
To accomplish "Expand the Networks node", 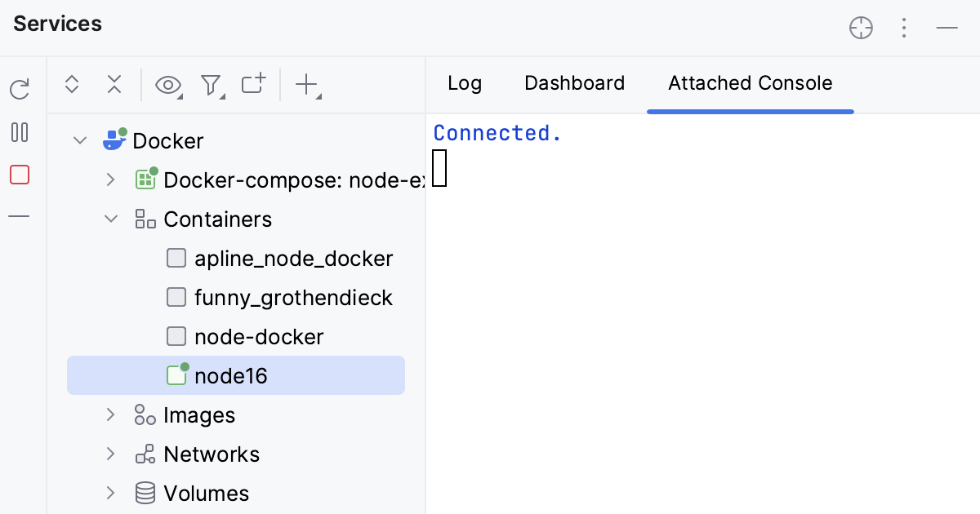I will [111, 454].
